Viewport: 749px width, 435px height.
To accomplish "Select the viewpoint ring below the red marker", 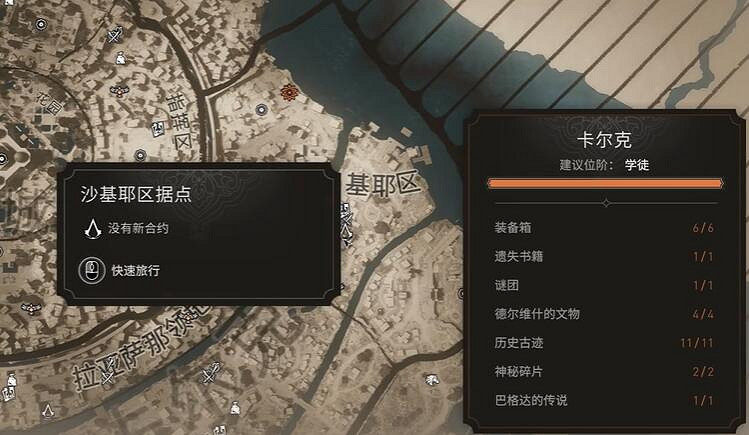I will [261, 110].
